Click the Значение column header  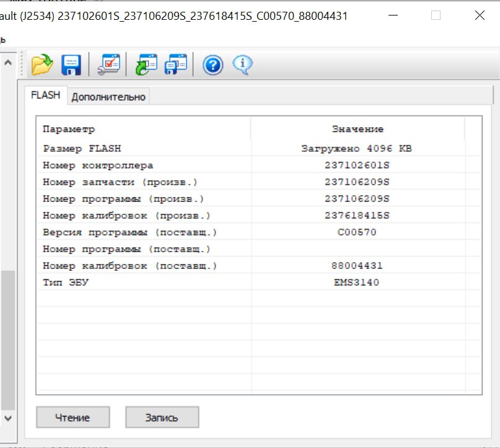coord(357,129)
